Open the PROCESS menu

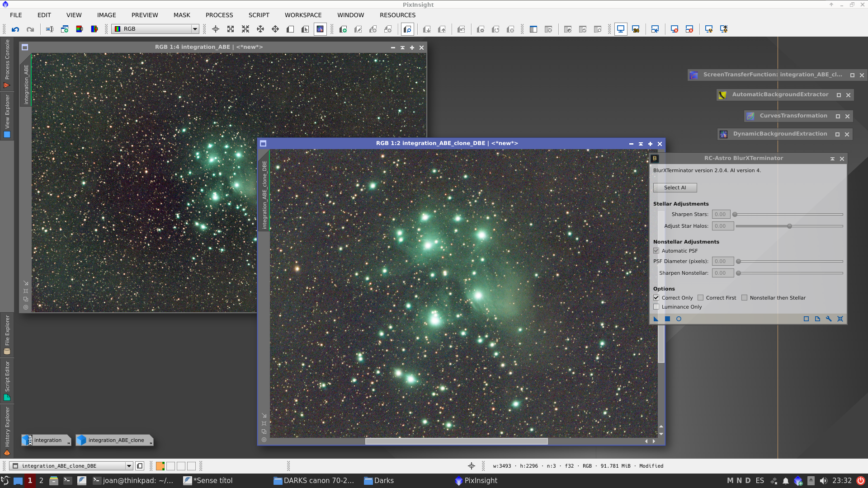pyautogui.click(x=219, y=15)
